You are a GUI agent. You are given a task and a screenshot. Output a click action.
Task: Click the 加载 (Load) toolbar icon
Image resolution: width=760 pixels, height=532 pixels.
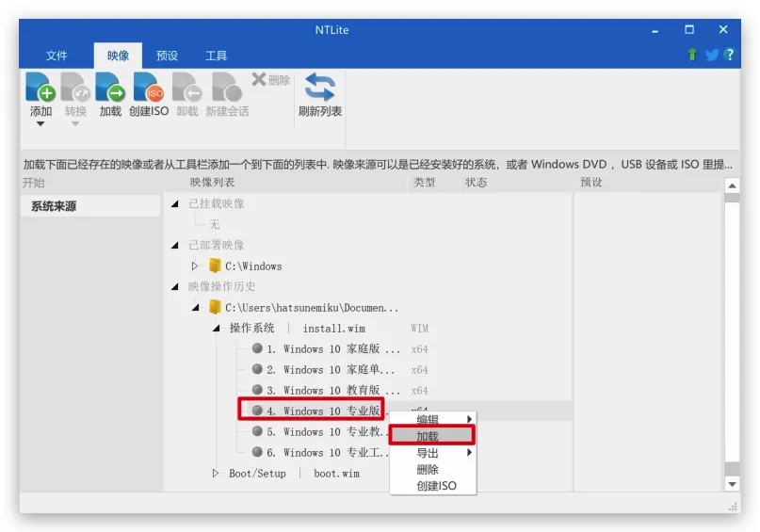pyautogui.click(x=110, y=88)
